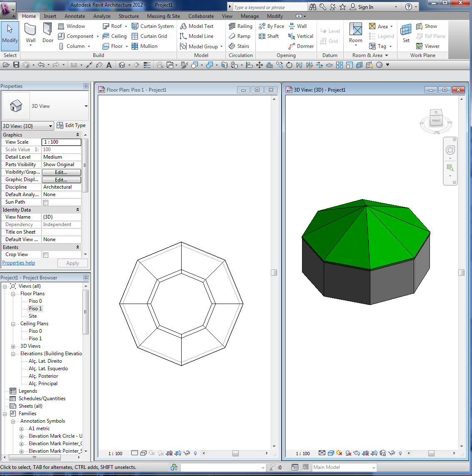Click the Dormer opening tool
This screenshot has width=472, height=476.
pyautogui.click(x=301, y=46)
